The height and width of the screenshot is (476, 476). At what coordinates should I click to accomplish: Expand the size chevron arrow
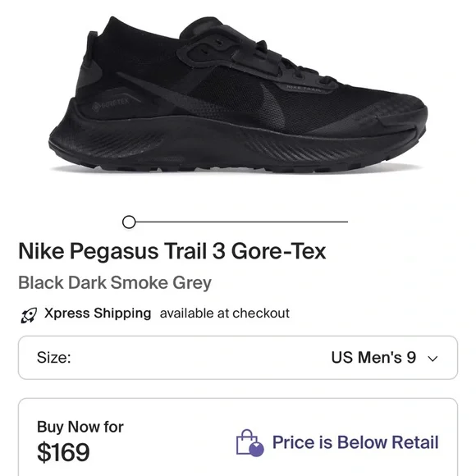433,359
